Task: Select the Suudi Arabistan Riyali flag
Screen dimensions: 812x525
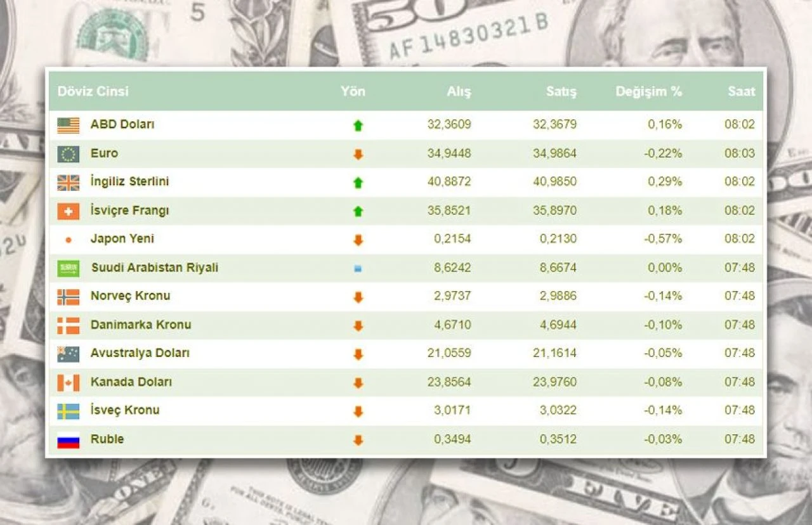Action: coord(67,267)
